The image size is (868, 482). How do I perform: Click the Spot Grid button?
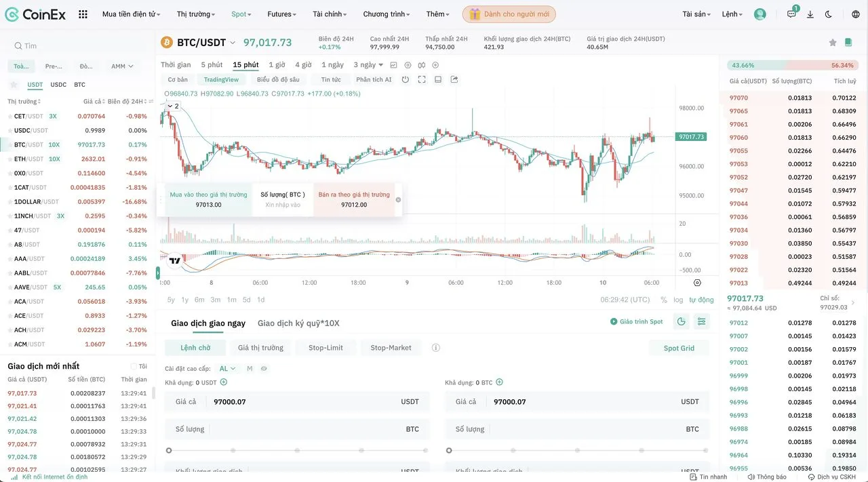pyautogui.click(x=679, y=348)
